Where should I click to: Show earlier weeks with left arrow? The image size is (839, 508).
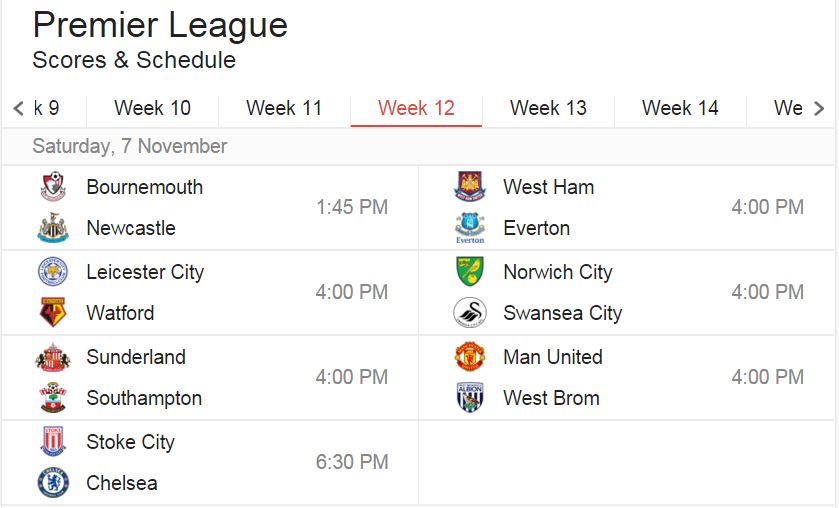pyautogui.click(x=19, y=109)
